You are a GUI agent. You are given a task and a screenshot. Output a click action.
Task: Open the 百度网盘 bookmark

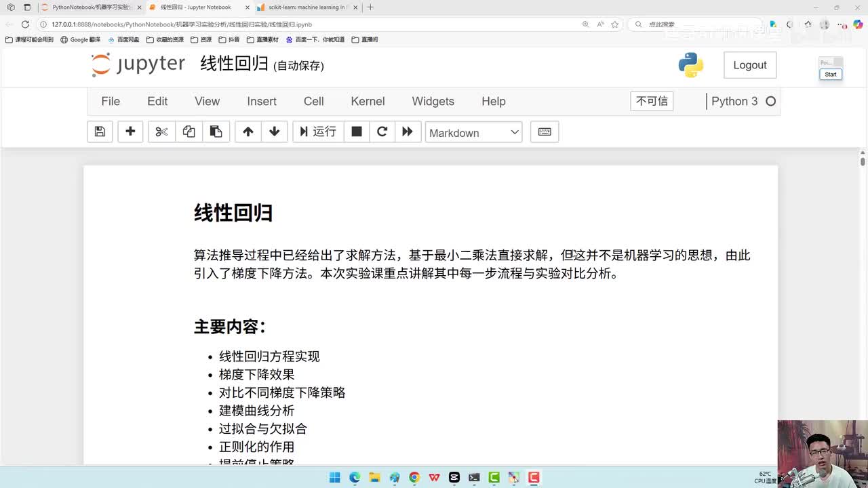123,39
